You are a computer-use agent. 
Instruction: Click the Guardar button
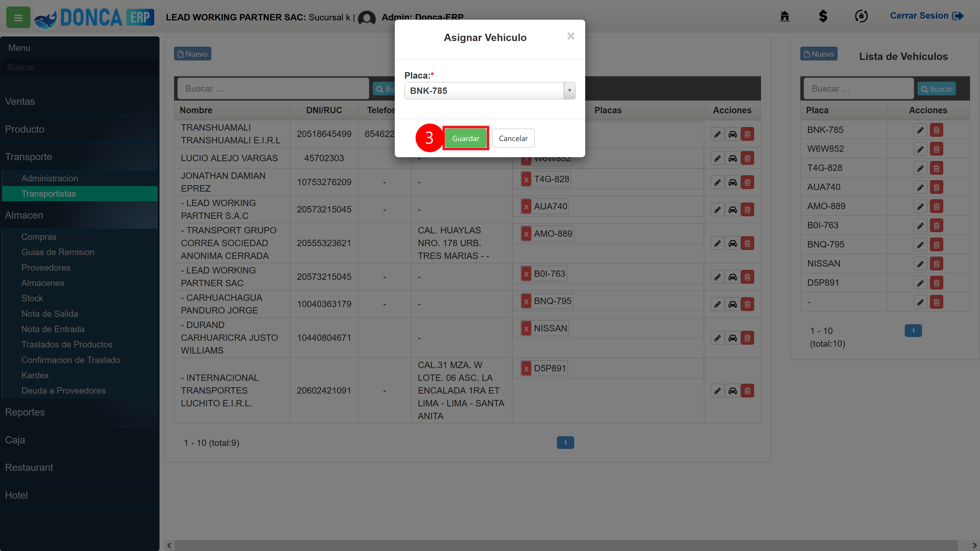466,138
